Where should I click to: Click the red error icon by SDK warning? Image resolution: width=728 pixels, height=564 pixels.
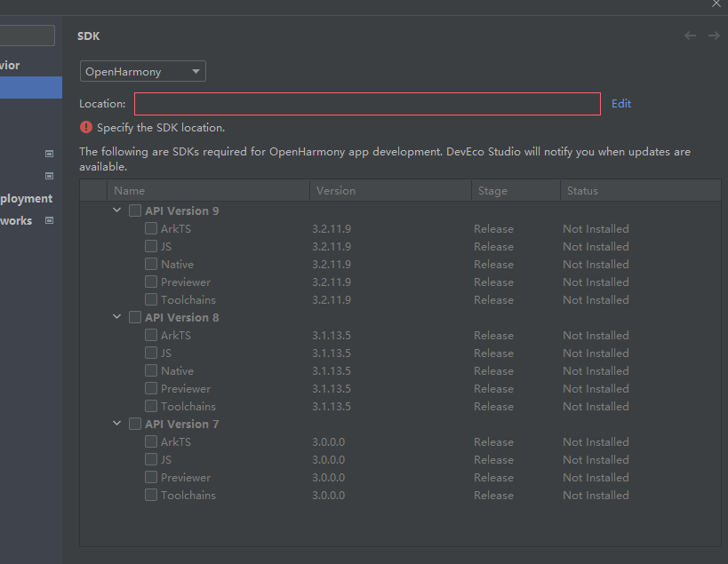(86, 127)
